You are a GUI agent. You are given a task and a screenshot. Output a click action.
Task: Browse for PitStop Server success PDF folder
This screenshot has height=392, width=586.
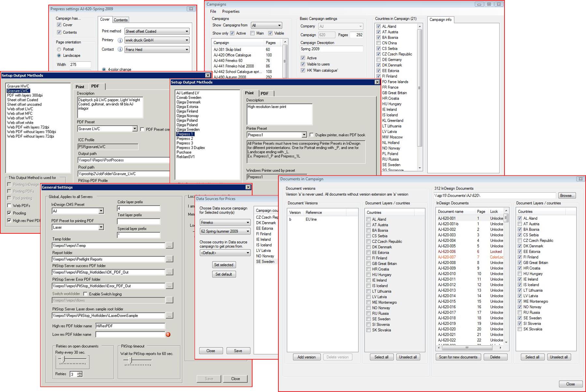(169, 273)
